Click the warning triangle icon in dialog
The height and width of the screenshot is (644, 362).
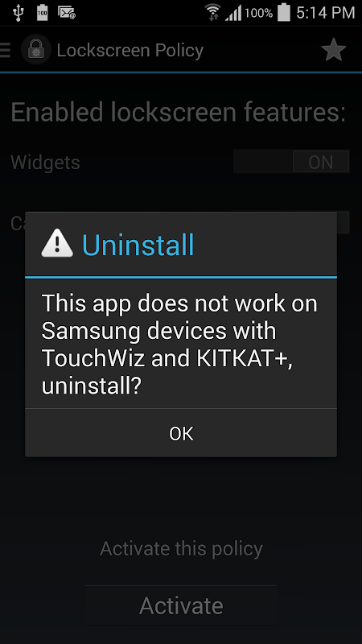click(57, 244)
